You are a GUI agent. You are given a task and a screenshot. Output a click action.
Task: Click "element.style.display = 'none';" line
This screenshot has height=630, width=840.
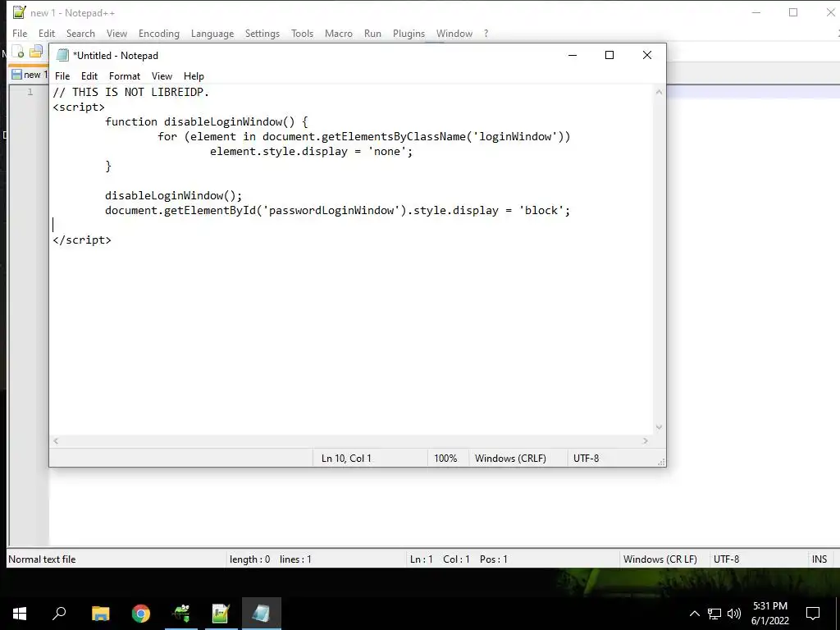coord(311,152)
